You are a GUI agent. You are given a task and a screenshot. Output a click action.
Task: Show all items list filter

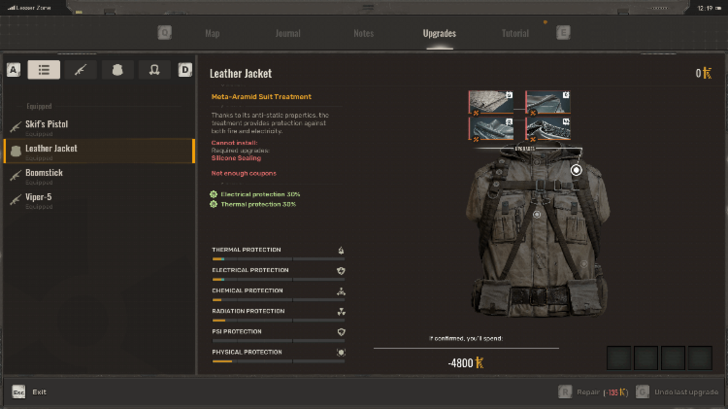pos(44,70)
